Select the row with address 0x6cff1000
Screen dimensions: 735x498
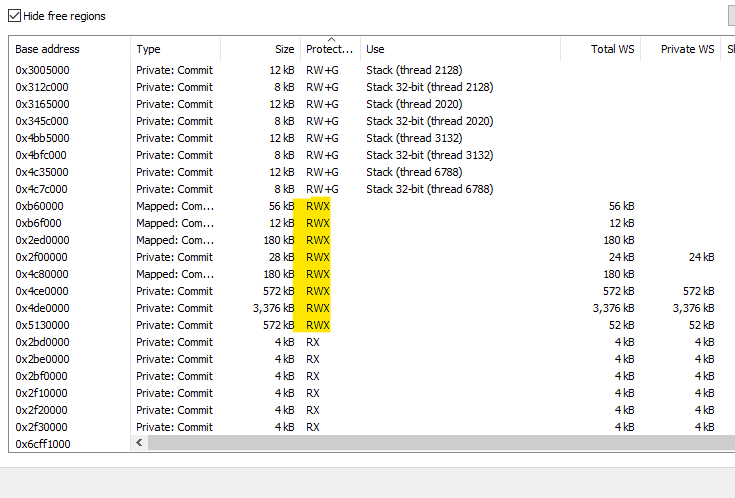point(43,444)
